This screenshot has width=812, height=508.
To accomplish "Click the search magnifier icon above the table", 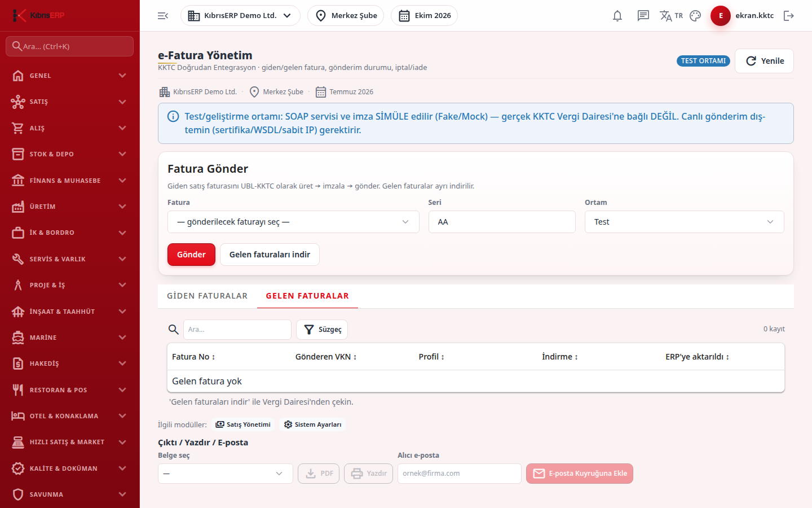I will point(174,330).
